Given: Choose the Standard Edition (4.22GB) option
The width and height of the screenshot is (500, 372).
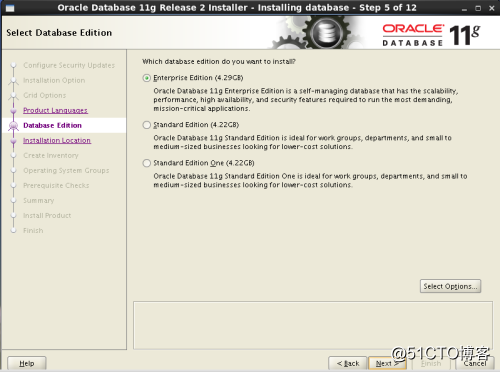Looking at the screenshot, I should pos(146,125).
